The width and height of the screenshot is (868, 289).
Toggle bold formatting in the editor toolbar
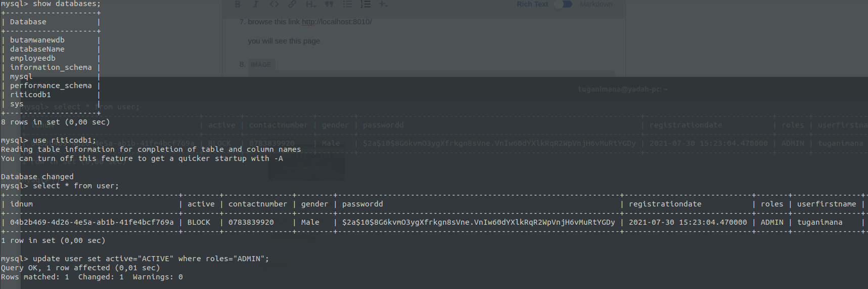pyautogui.click(x=238, y=4)
